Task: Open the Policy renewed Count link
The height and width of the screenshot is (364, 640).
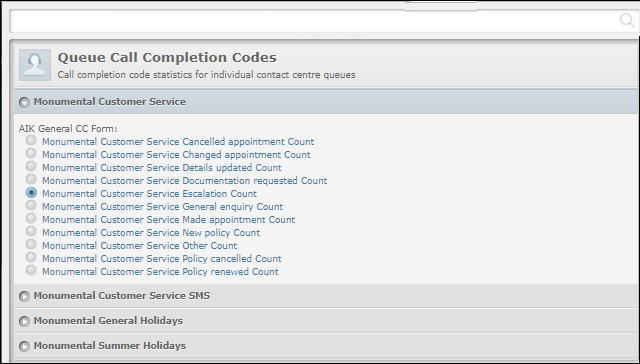Action: [160, 272]
